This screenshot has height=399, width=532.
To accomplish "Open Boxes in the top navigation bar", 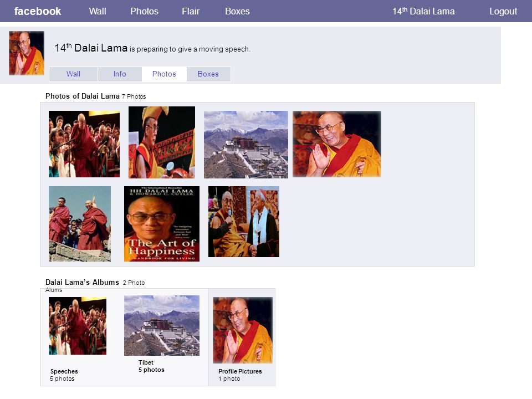I will pos(237,11).
